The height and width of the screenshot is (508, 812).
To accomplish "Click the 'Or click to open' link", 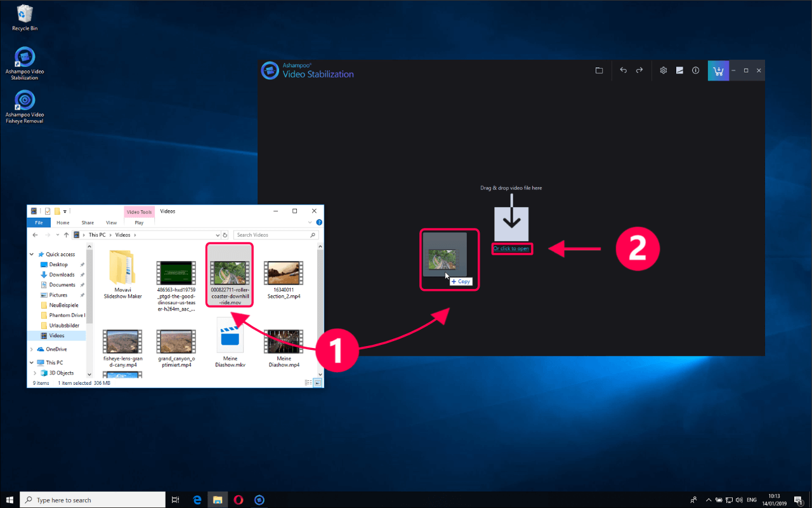I will coord(511,248).
